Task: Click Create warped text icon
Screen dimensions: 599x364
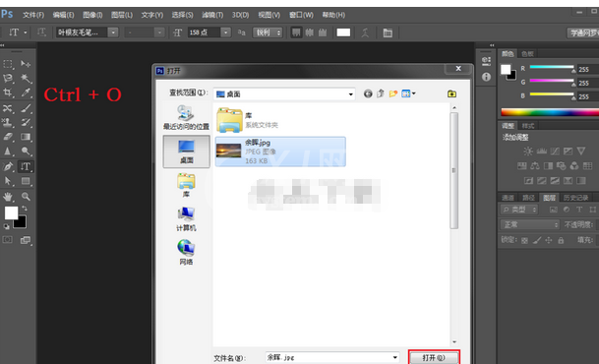Action: click(x=365, y=32)
